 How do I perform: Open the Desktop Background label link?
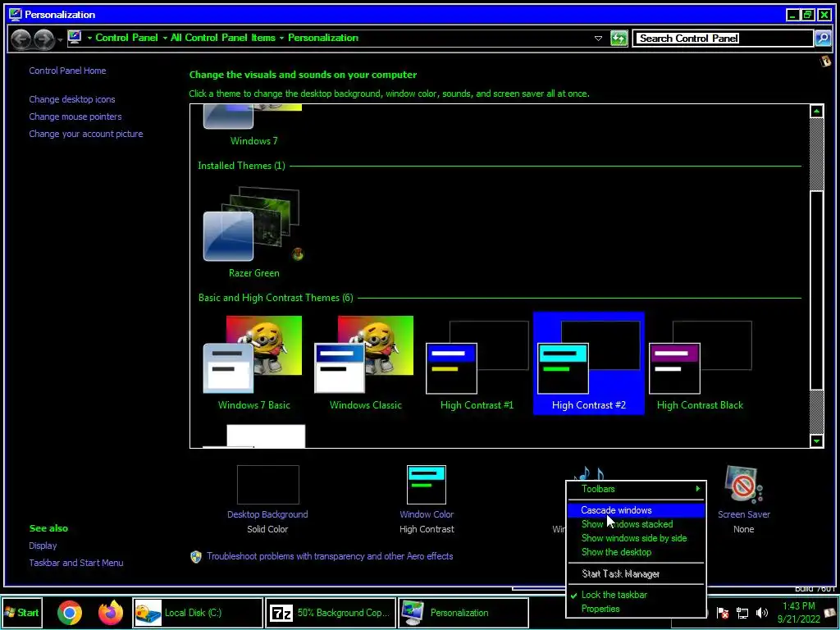pyautogui.click(x=267, y=514)
